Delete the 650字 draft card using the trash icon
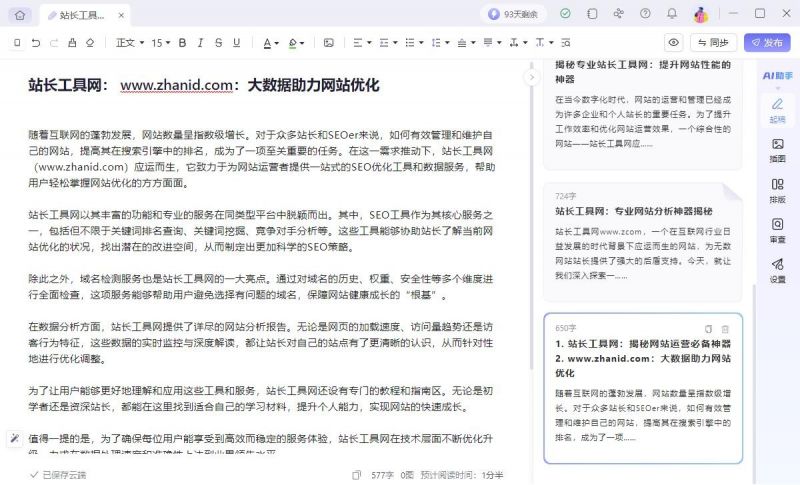 [x=725, y=329]
